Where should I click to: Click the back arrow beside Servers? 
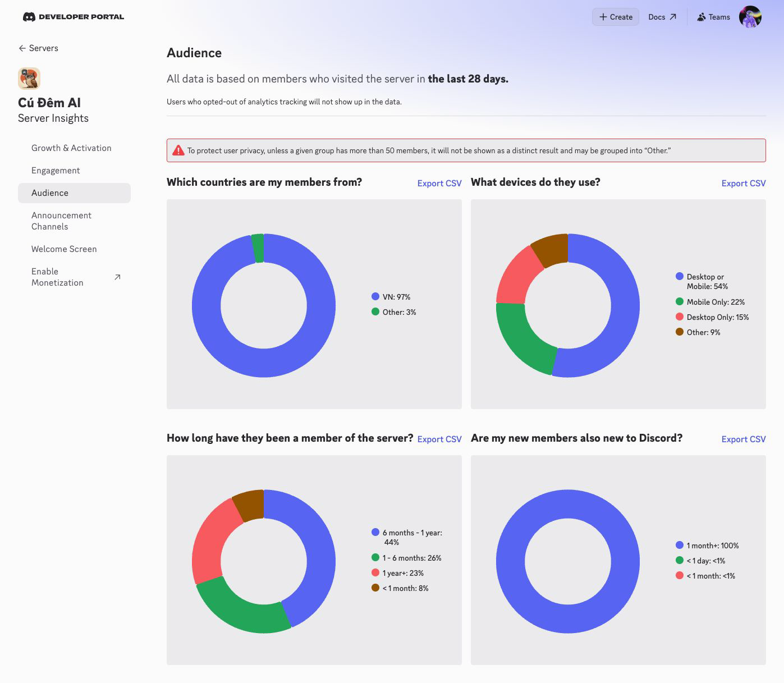22,48
